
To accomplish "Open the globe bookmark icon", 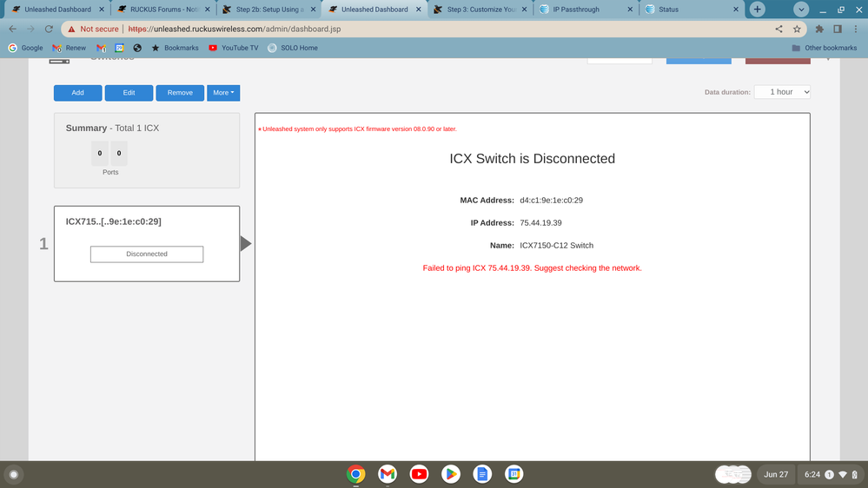I will coord(137,48).
